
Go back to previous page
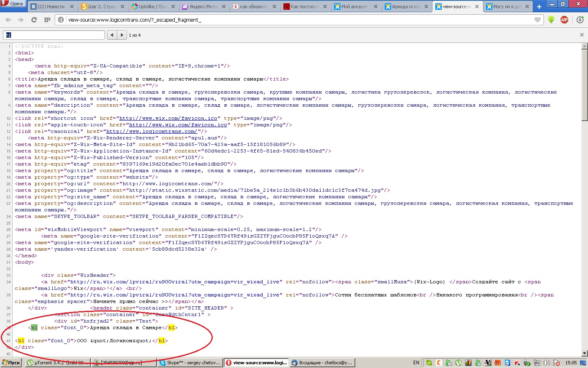click(8, 20)
